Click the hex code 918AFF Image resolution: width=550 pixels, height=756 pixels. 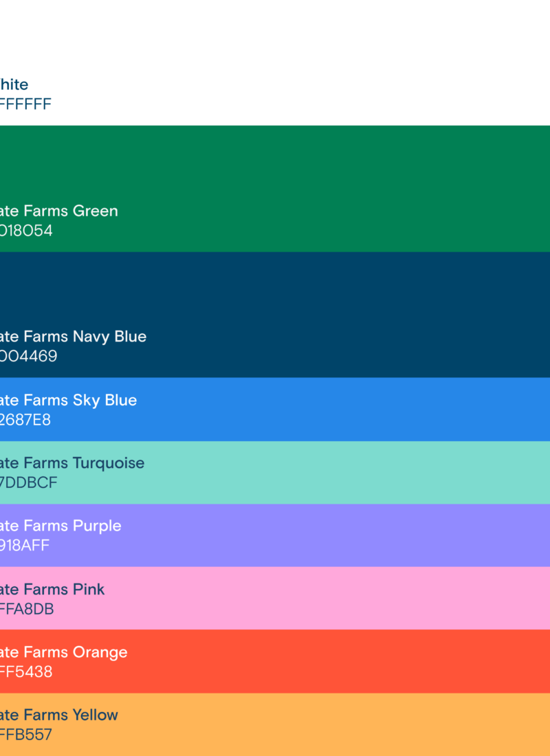coord(25,545)
